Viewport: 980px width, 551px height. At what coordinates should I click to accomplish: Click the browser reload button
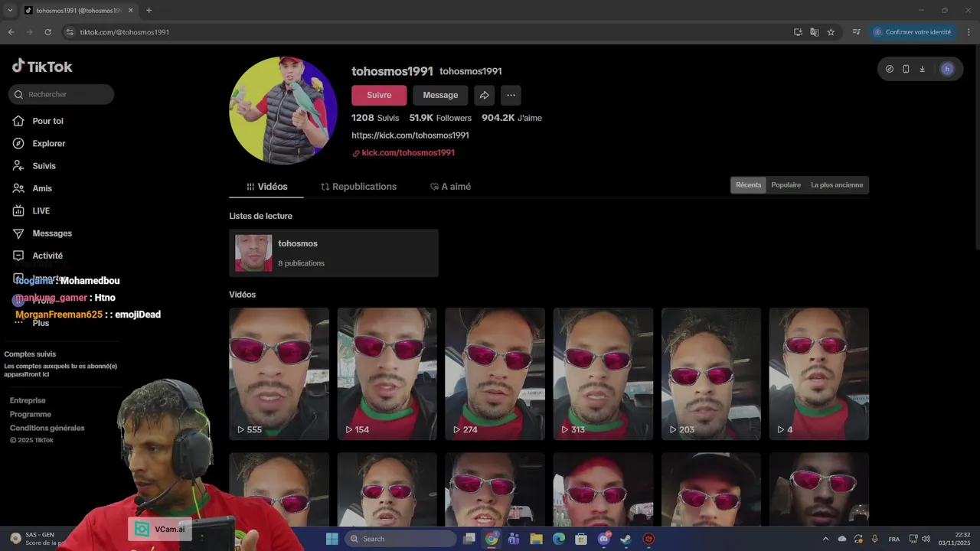(47, 32)
